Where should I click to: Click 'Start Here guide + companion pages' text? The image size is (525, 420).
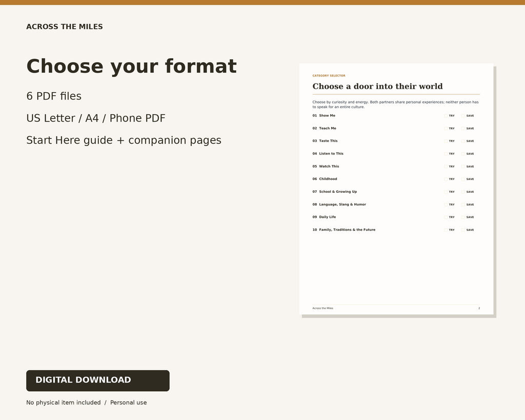coord(124,141)
